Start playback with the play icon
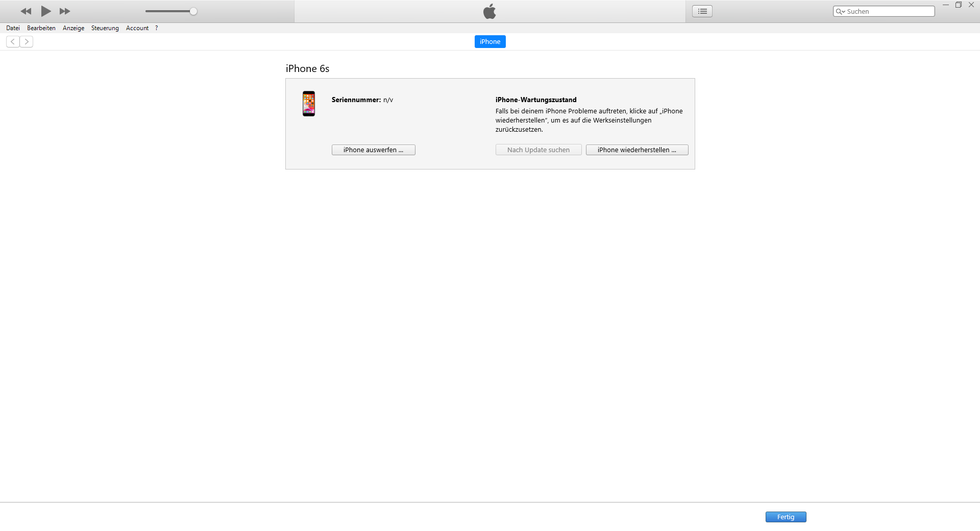This screenshot has width=980, height=531. [46, 11]
